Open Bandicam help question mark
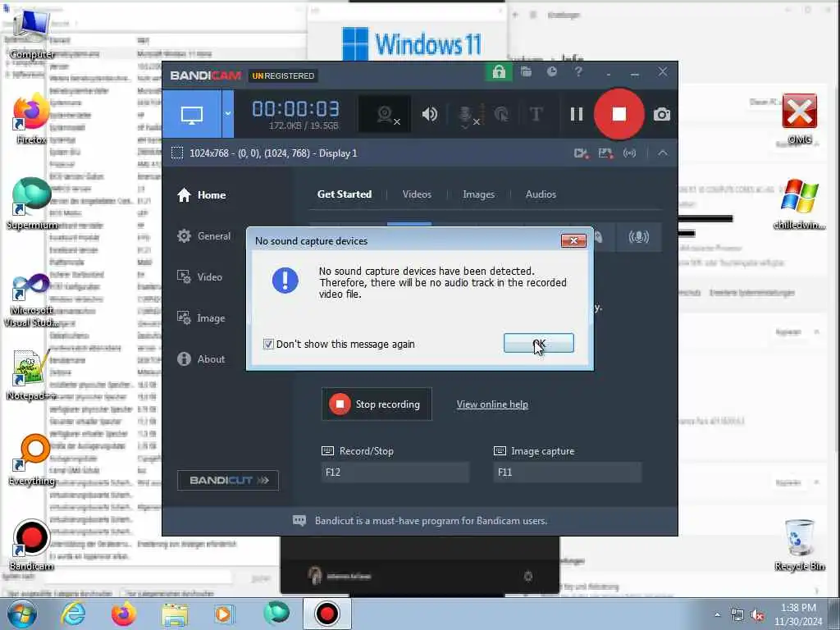The height and width of the screenshot is (630, 840). pos(578,72)
